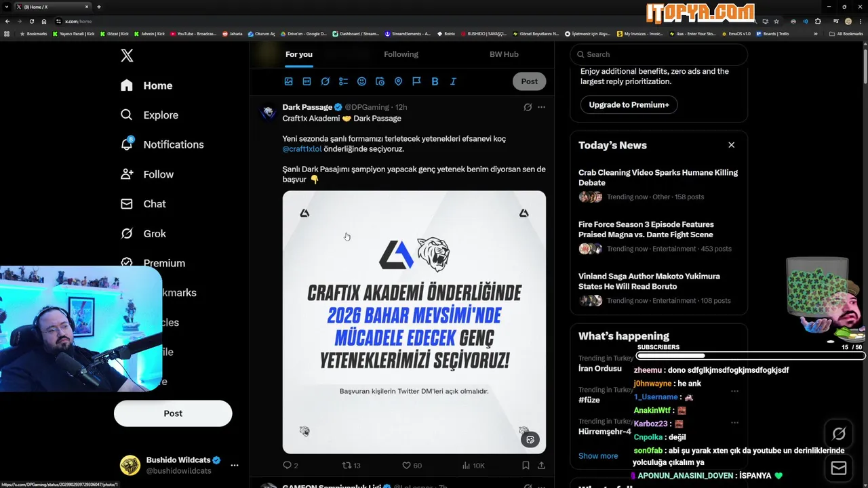The image size is (868, 488).
Task: Open more options on Dark Passage post
Action: (541, 107)
